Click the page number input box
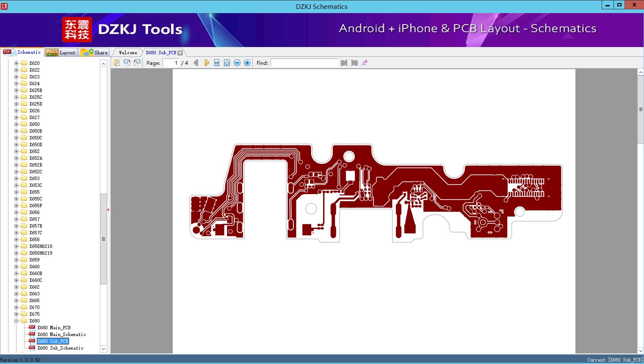The image size is (644, 364). (171, 63)
